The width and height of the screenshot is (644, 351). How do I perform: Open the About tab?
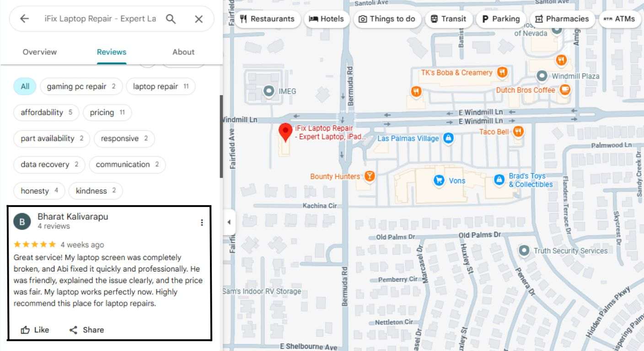tap(183, 52)
